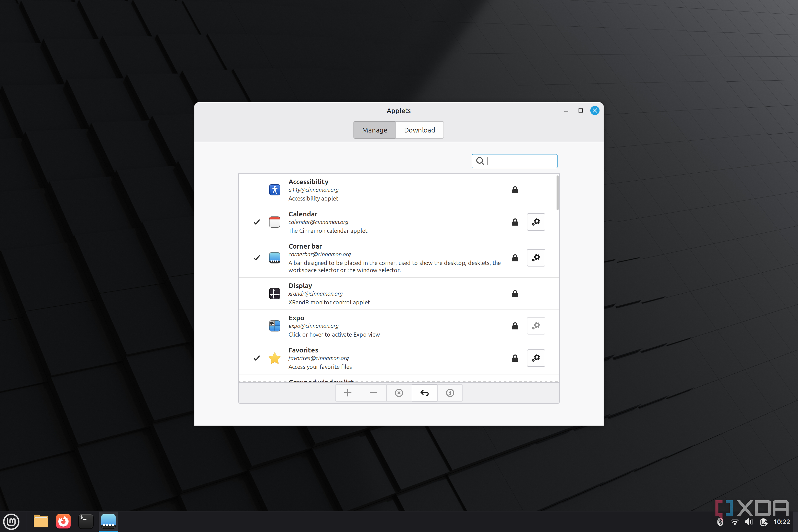Open the volume control tray icon
The height and width of the screenshot is (532, 798).
point(749,522)
